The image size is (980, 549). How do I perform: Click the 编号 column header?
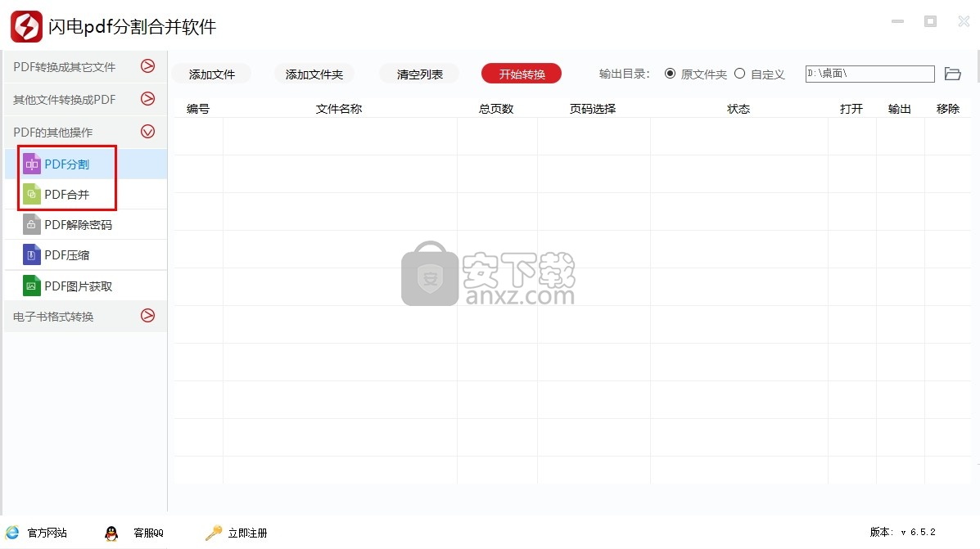pyautogui.click(x=198, y=109)
